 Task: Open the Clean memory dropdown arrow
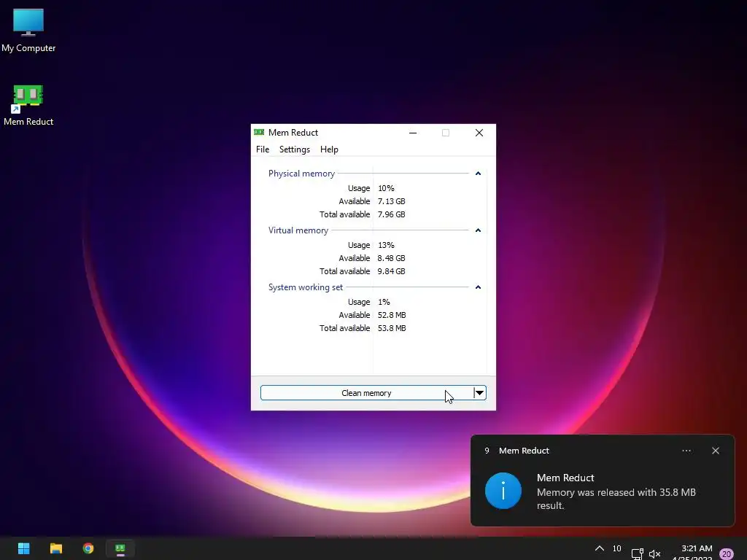pyautogui.click(x=480, y=393)
